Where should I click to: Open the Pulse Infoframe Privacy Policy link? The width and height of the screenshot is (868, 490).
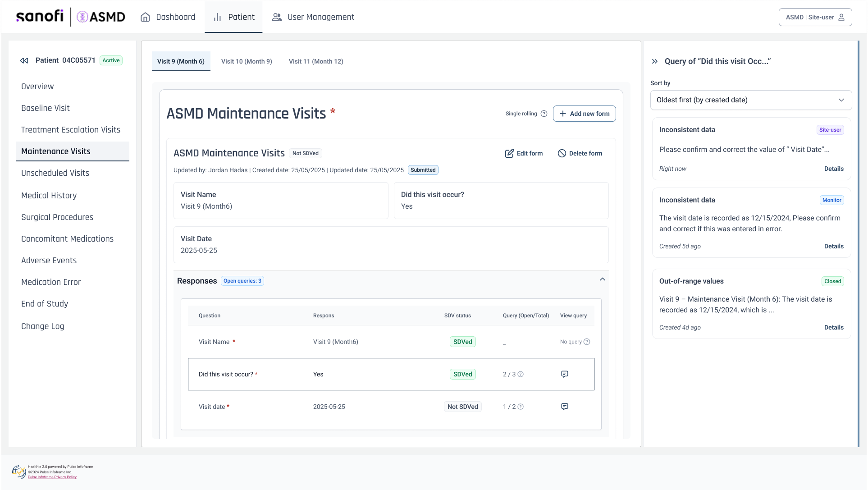pos(52,477)
